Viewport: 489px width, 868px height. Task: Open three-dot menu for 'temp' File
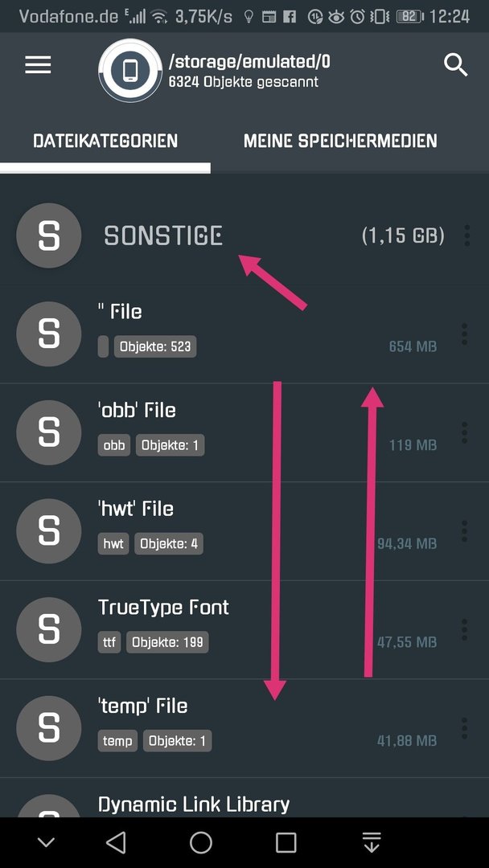464,728
